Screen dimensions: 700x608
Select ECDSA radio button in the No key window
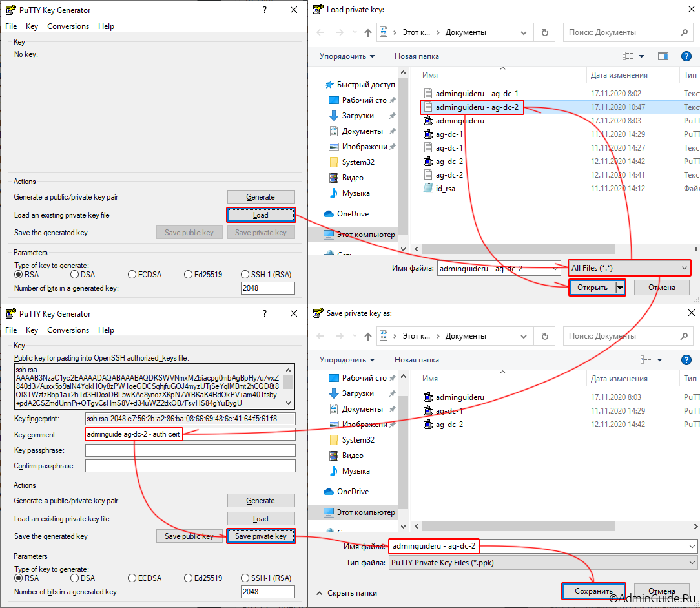click(x=132, y=275)
